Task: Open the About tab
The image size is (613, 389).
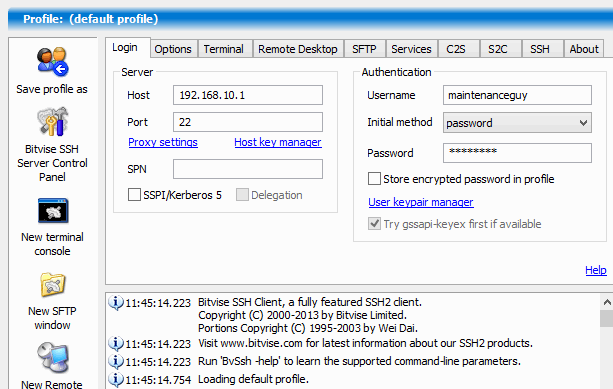Action: click(x=584, y=49)
